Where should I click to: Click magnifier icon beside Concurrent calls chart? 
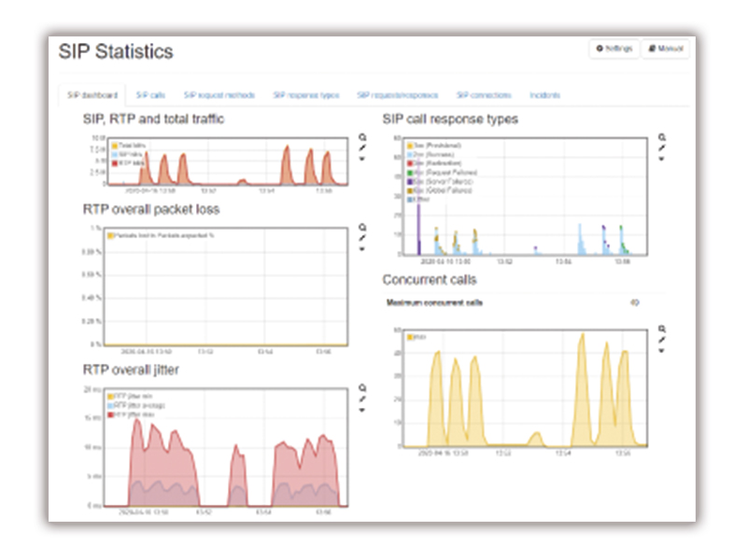click(661, 329)
